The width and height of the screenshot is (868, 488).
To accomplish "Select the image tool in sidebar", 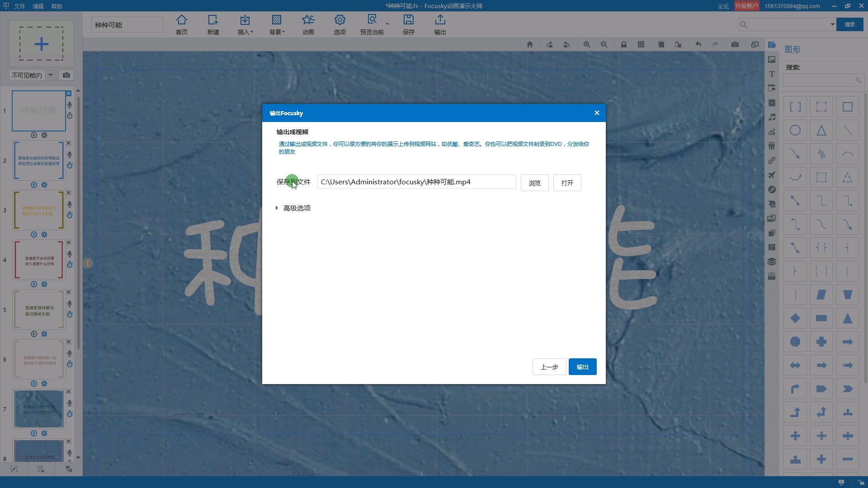I will coord(772,59).
